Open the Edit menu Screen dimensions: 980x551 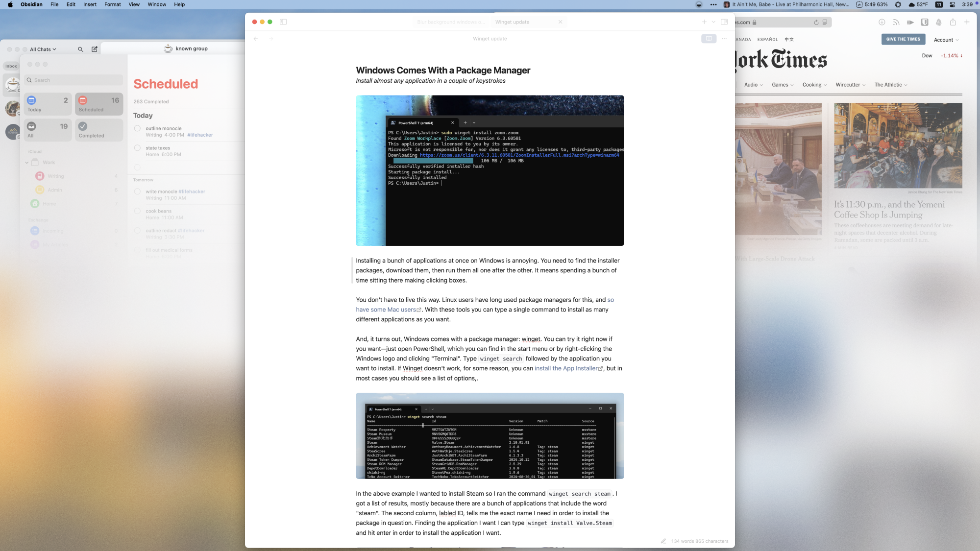tap(71, 4)
